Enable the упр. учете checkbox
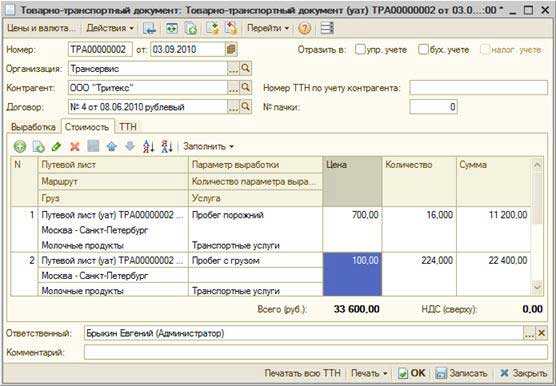 tap(360, 50)
